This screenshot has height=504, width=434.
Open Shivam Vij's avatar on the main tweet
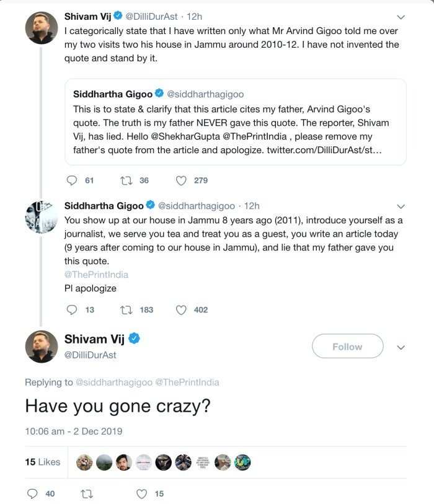[x=42, y=347]
